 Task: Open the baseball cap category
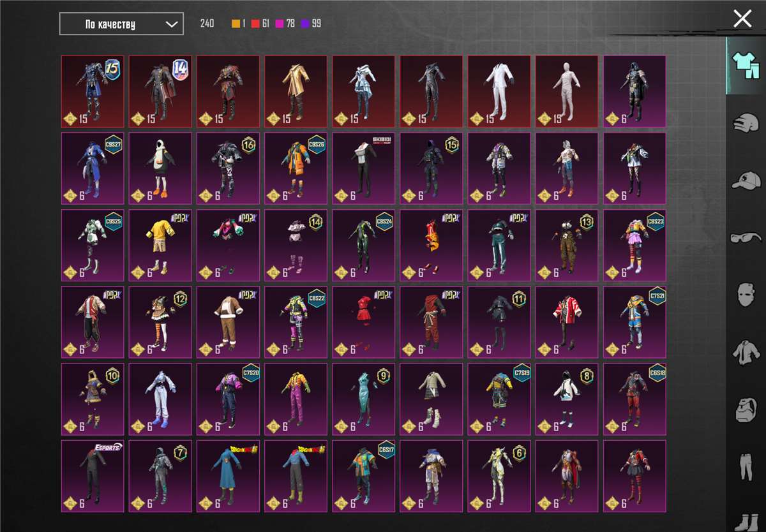pyautogui.click(x=745, y=181)
